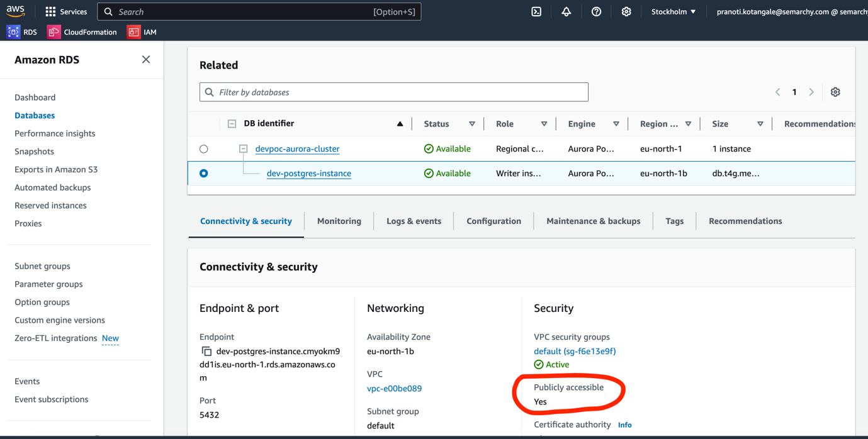Open Databases in sidebar
The image size is (868, 439).
click(35, 116)
